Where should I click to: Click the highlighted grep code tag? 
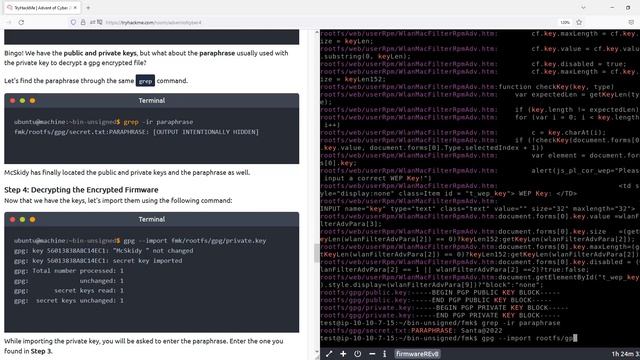pyautogui.click(x=145, y=81)
